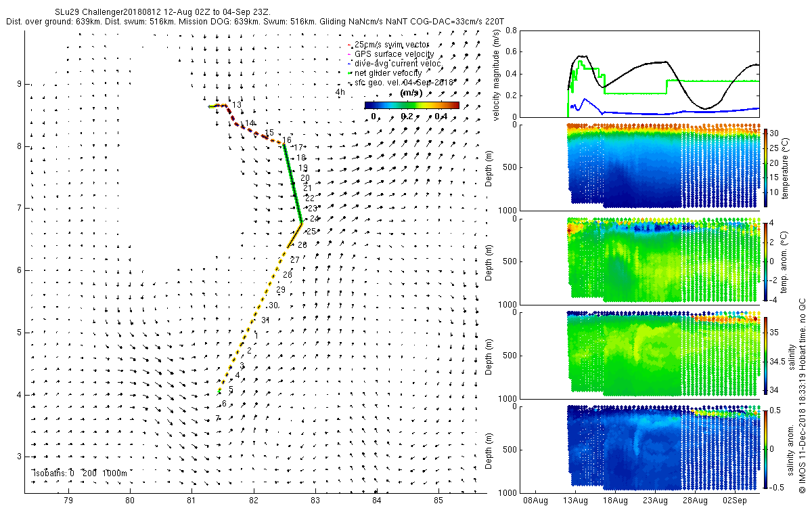Click track day label '29' on map
Viewport: 812px width, 508px height.
[x=281, y=290]
